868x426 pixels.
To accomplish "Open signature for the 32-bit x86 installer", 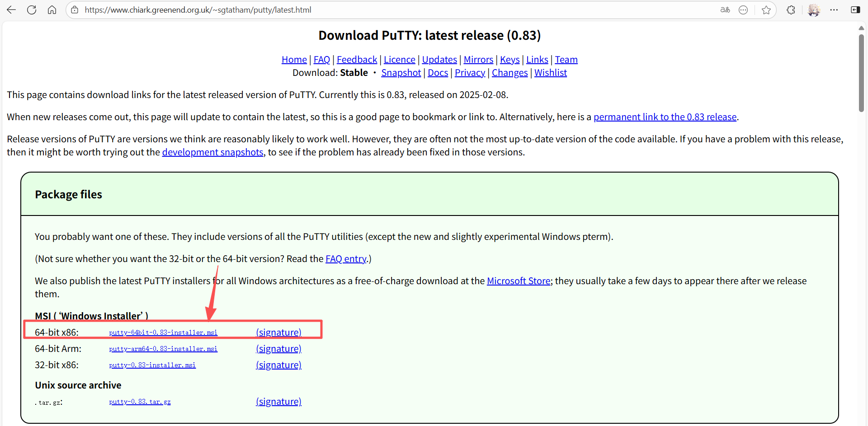I will pyautogui.click(x=278, y=365).
